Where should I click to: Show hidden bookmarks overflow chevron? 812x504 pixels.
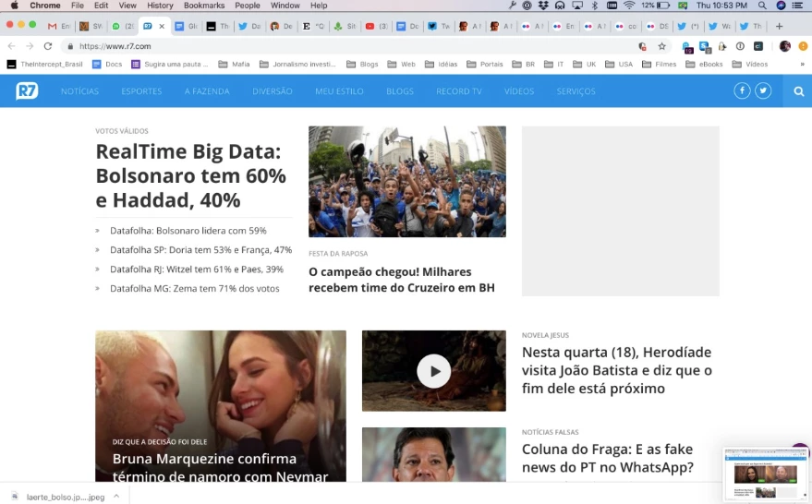pos(802,65)
